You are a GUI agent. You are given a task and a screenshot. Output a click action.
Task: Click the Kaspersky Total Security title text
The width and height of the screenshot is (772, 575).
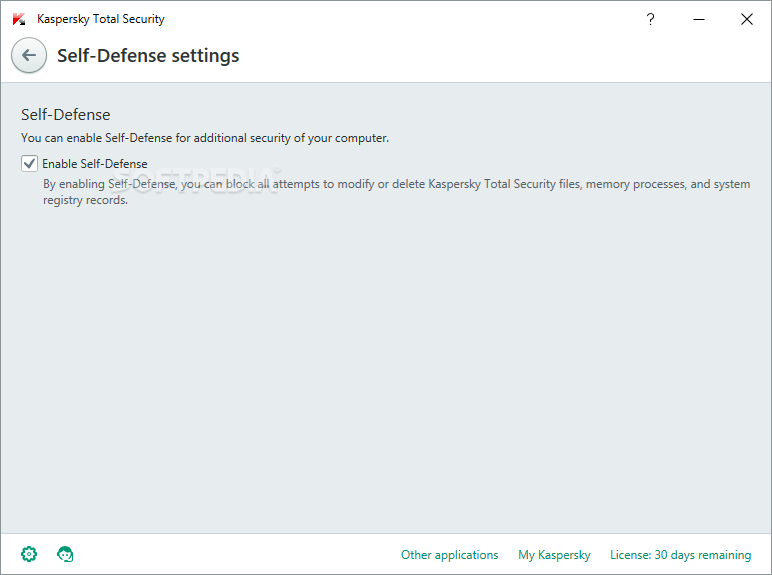pos(100,19)
